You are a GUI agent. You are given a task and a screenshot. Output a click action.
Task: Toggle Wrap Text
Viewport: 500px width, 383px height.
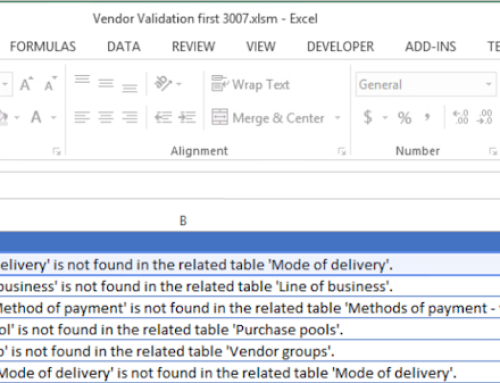(250, 84)
